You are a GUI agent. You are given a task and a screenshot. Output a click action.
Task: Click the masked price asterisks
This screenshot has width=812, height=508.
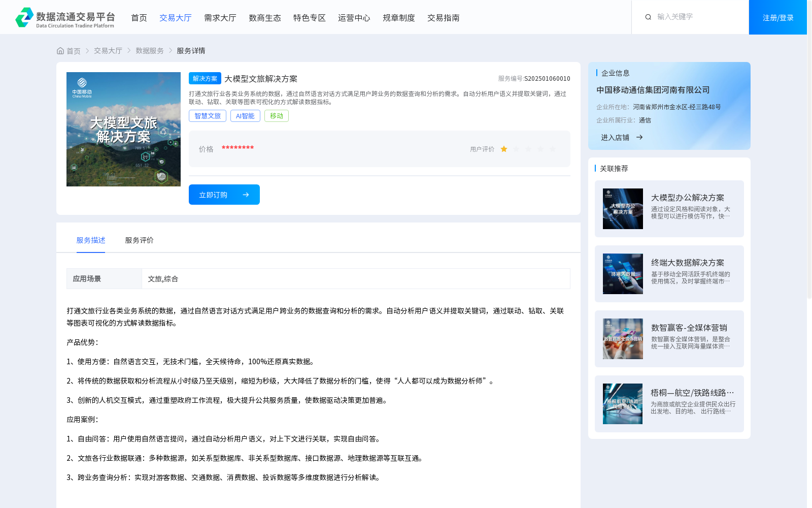tap(238, 148)
